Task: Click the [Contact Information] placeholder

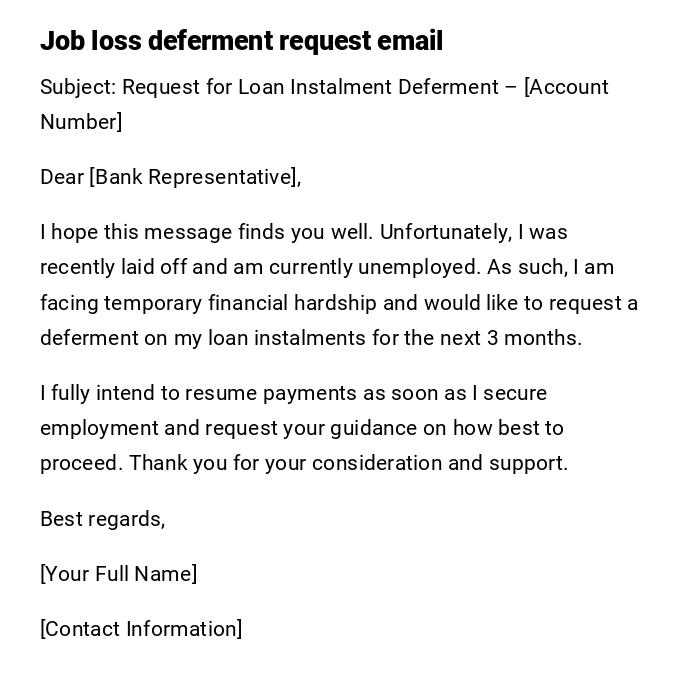Action: point(141,629)
